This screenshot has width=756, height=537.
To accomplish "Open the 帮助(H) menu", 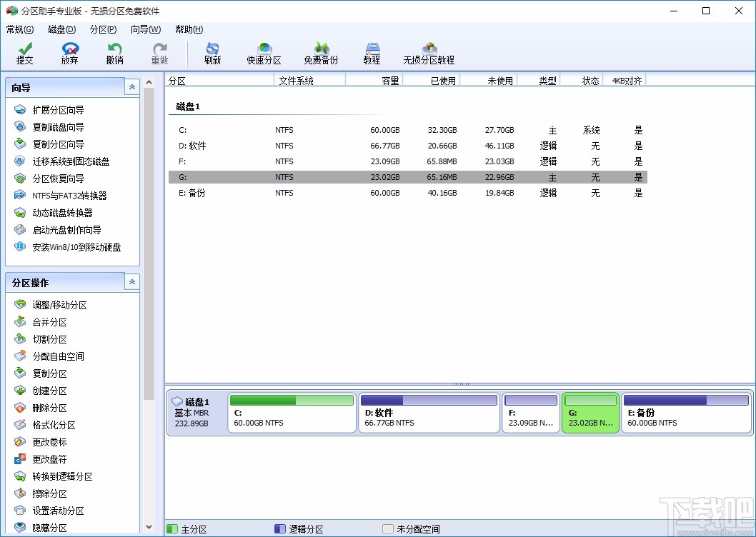I will click(189, 29).
